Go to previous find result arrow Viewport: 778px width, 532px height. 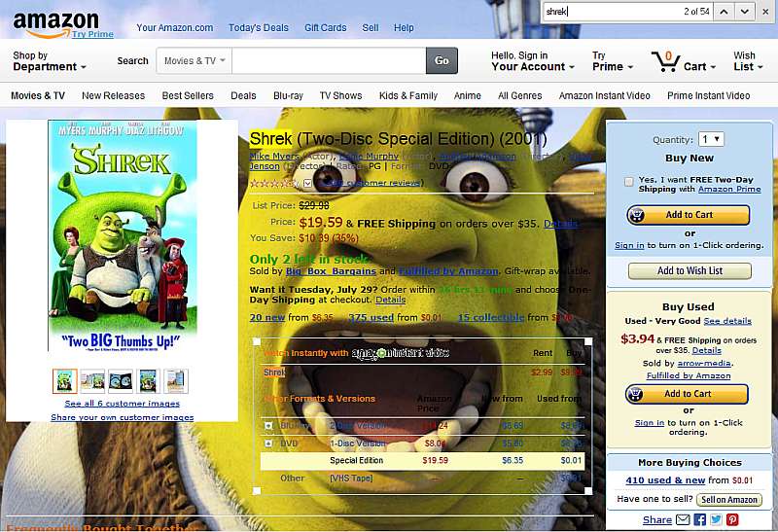pos(724,12)
